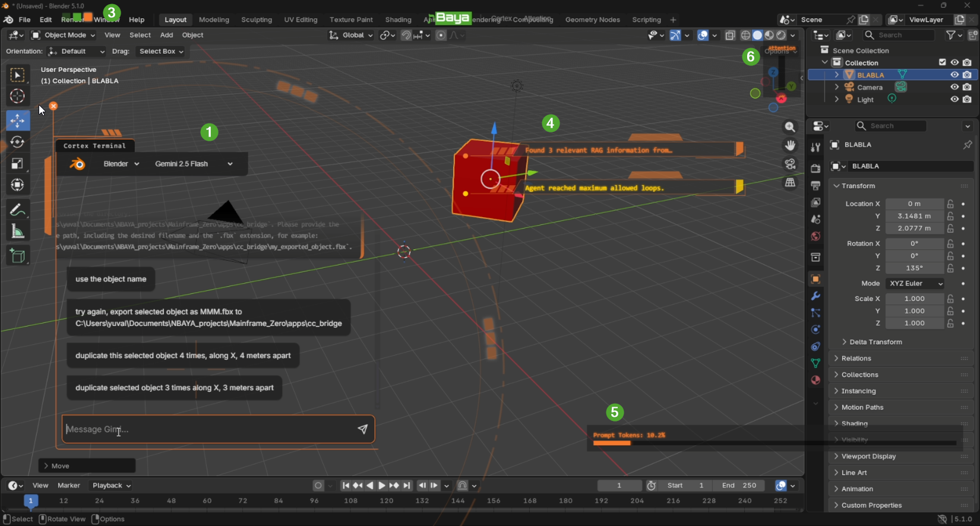Expand the Camera item in outliner
The width and height of the screenshot is (980, 526).
[x=836, y=87]
